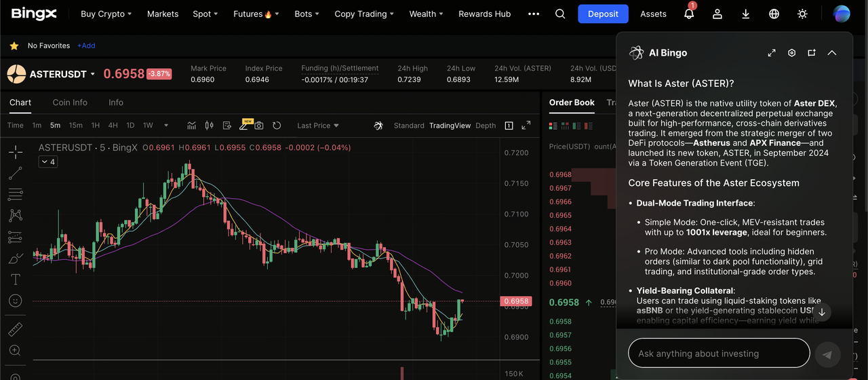Screen dimensions: 868x380
Task: Collapse the AI Bingo panel
Action: 832,53
